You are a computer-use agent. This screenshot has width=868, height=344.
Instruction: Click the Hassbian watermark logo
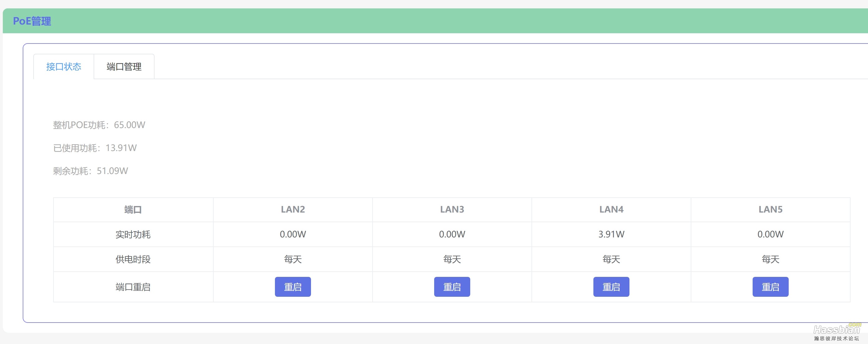[836, 332]
